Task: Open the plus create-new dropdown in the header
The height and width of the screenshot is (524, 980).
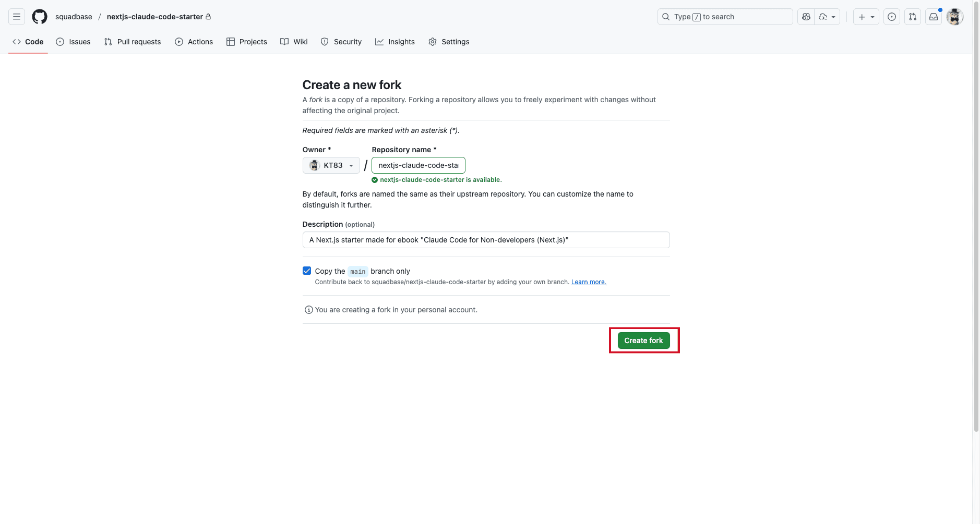Action: pos(865,17)
